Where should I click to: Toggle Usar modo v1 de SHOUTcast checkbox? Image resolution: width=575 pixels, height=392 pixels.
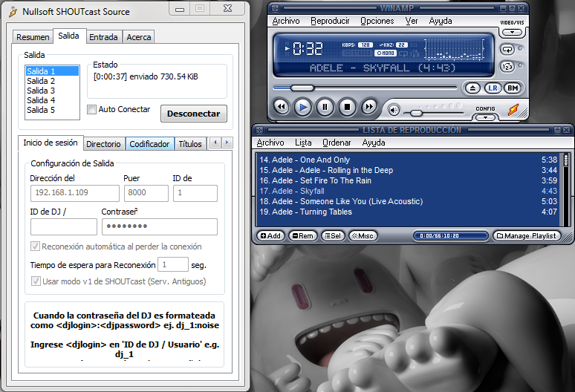click(x=36, y=281)
